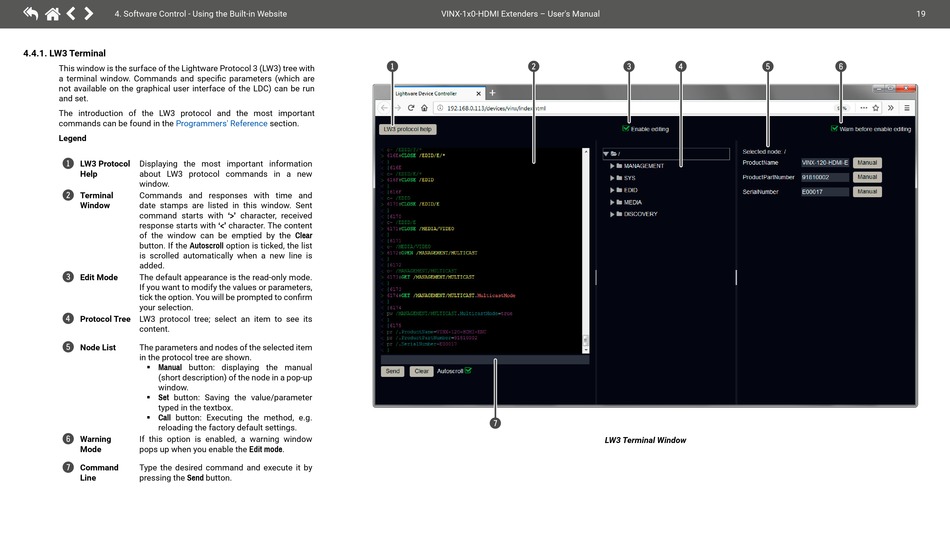Toggle the Autoscroll checkbox
This screenshot has height=533, width=950.
point(468,370)
